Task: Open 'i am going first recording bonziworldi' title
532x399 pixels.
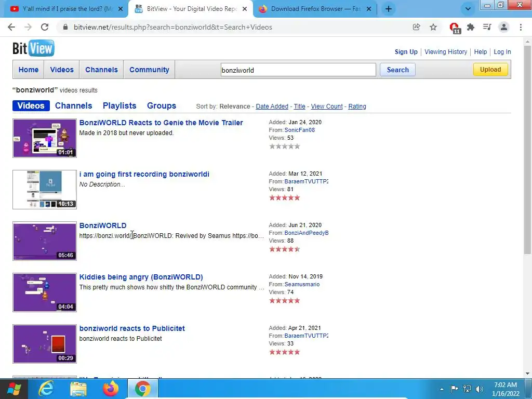Action: click(144, 174)
